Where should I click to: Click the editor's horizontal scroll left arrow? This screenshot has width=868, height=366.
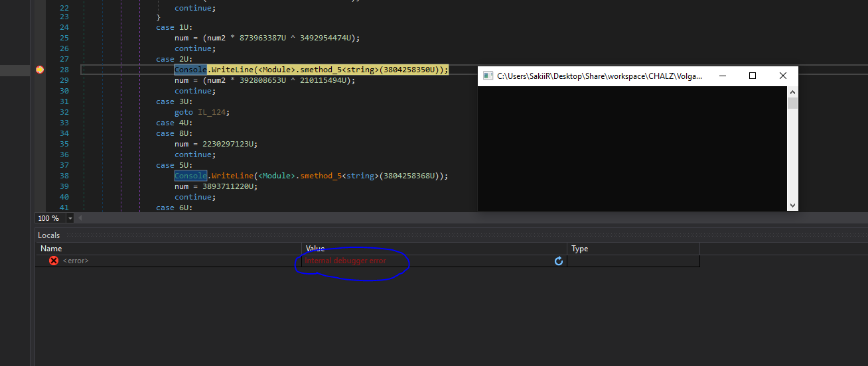[80, 218]
